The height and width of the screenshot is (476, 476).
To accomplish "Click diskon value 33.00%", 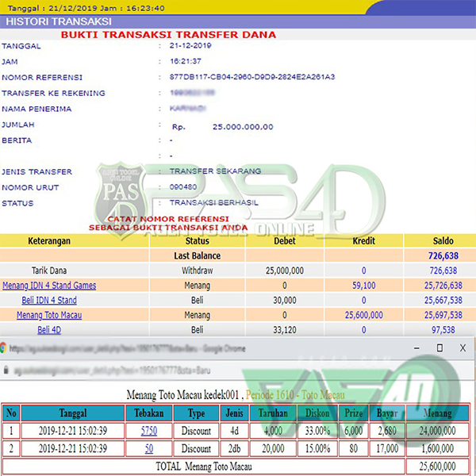I will point(317,431).
